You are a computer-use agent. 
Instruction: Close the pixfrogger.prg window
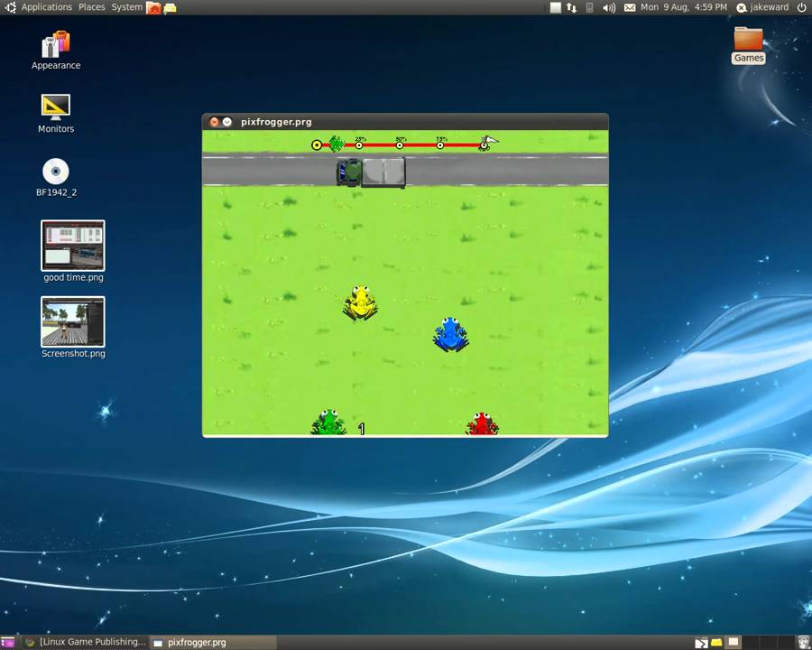(x=215, y=122)
